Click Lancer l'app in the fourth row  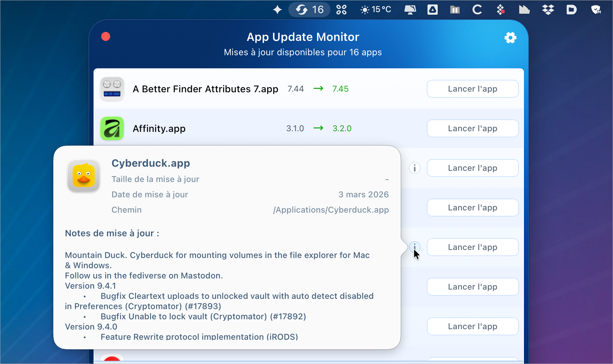(x=473, y=208)
